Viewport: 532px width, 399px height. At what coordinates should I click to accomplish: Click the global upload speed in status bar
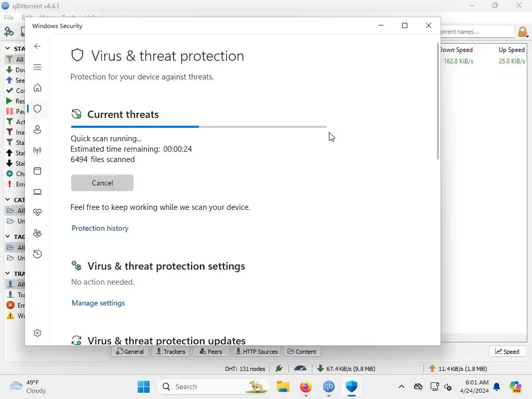click(458, 369)
